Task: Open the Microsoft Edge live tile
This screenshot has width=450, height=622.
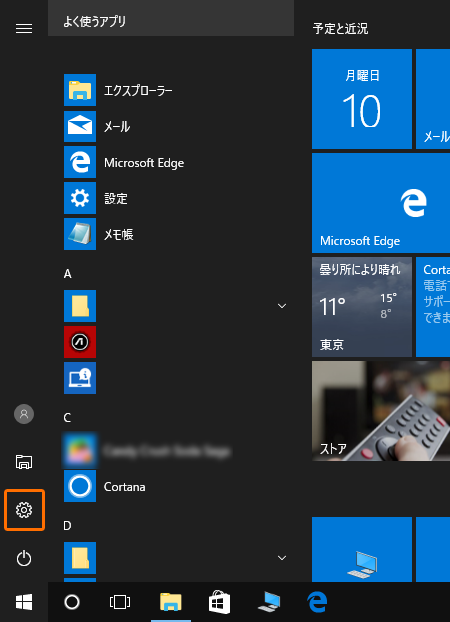Action: [381, 203]
